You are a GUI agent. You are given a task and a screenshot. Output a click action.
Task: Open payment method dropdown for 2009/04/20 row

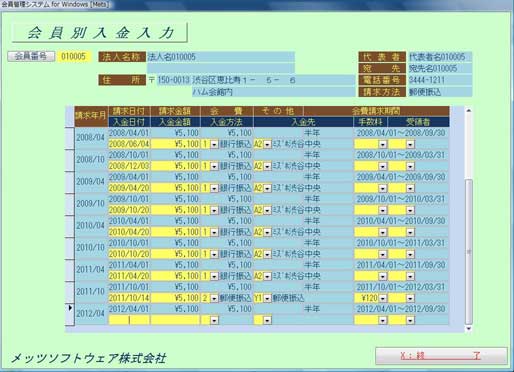[x=214, y=188]
